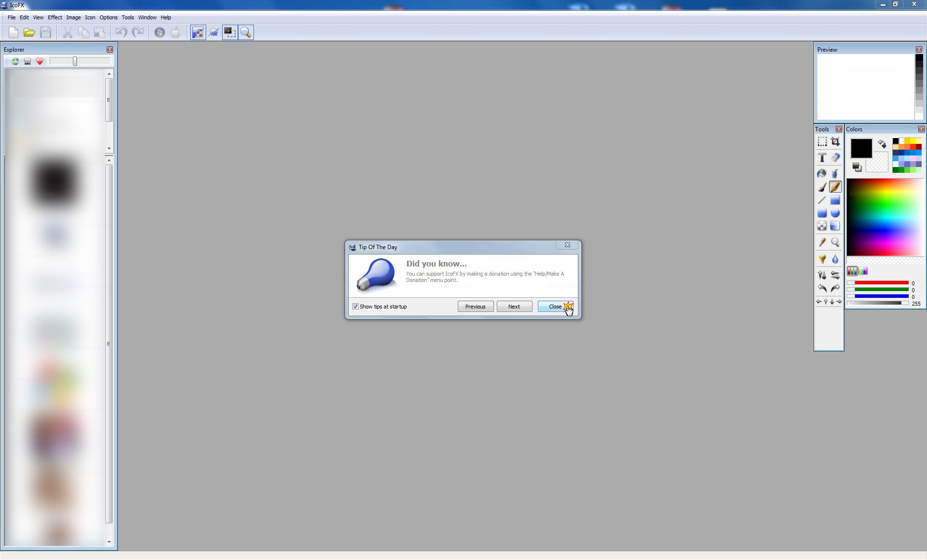Select the Text tool

tap(822, 158)
